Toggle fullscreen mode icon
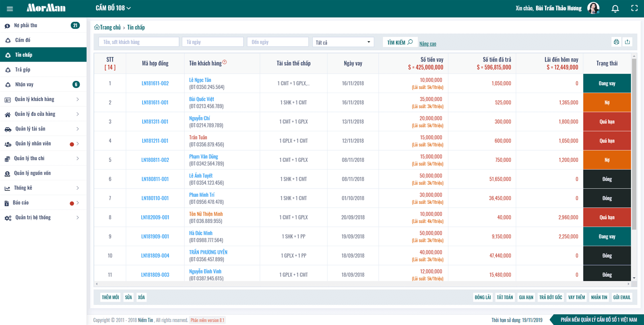Viewport: 644px width, 325px height. tap(634, 8)
